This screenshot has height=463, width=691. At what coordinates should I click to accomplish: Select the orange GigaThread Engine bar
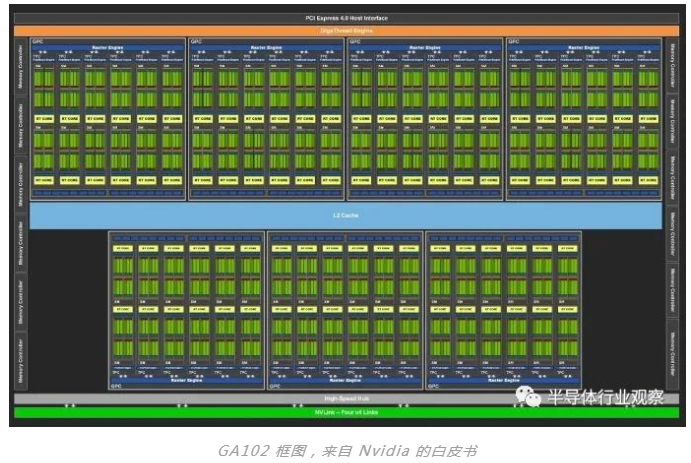coord(345,31)
